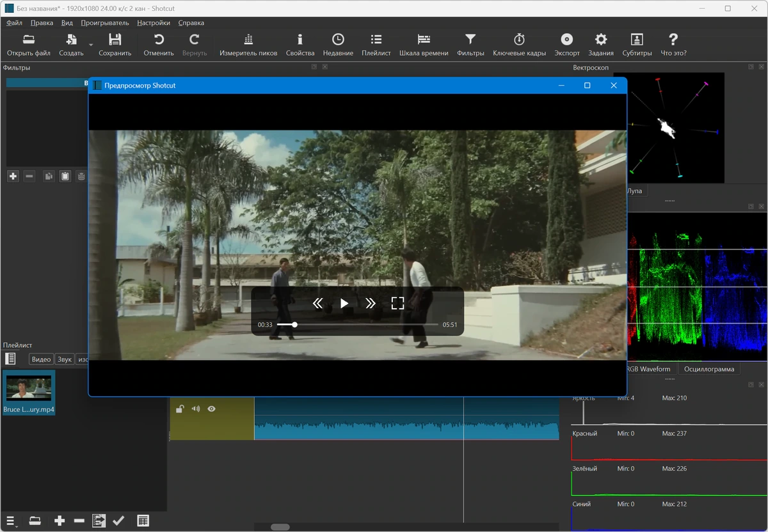Open playlist hamburger menu

pos(10,520)
